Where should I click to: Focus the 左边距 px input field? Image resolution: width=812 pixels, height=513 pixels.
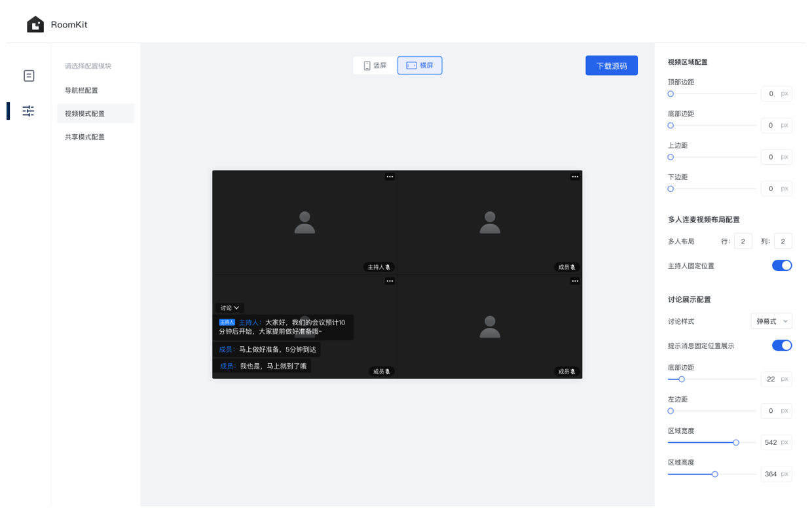tap(777, 411)
